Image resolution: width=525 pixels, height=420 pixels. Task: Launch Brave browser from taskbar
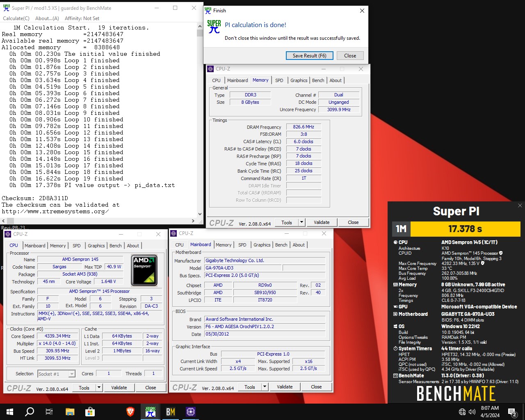(x=130, y=412)
